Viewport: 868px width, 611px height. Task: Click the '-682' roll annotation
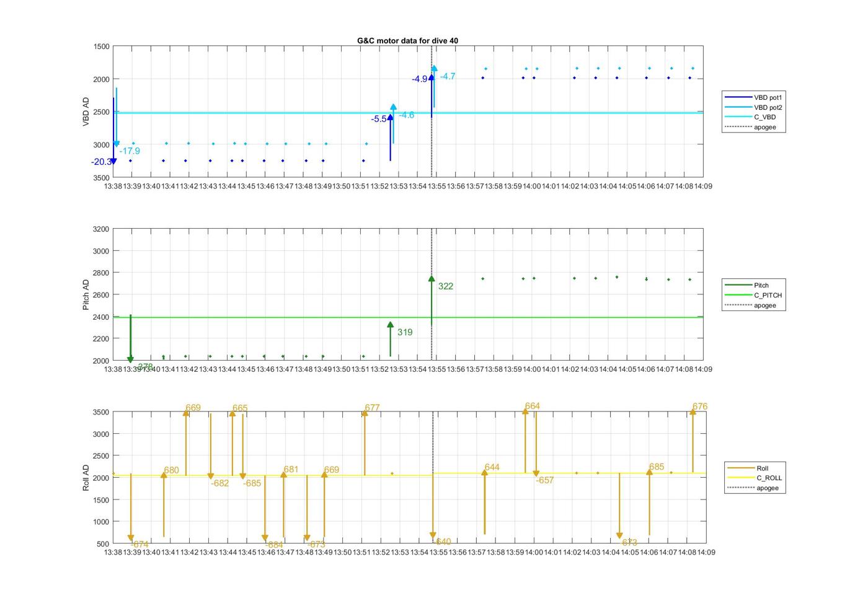tap(220, 483)
